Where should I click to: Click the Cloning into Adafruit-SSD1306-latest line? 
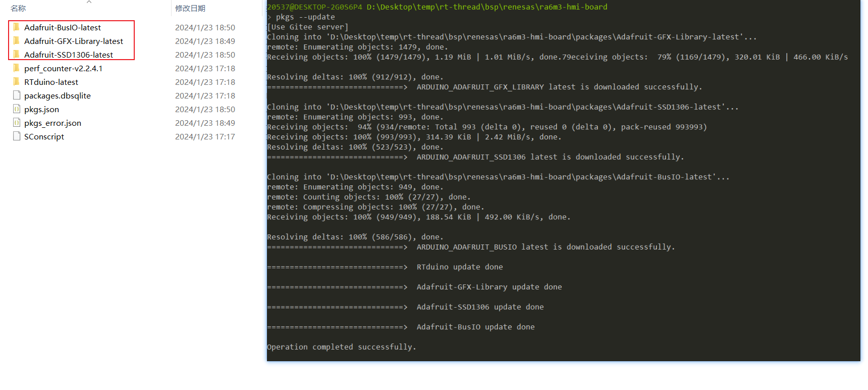503,107
